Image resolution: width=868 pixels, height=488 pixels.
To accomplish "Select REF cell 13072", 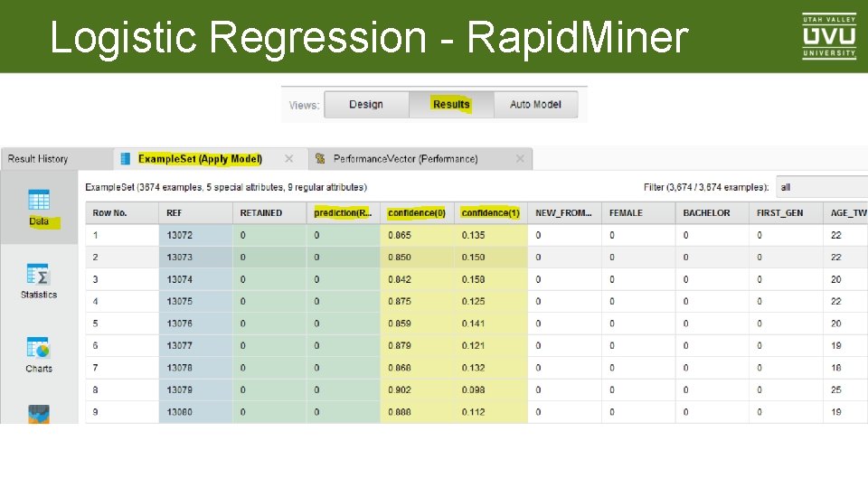I will point(196,235).
